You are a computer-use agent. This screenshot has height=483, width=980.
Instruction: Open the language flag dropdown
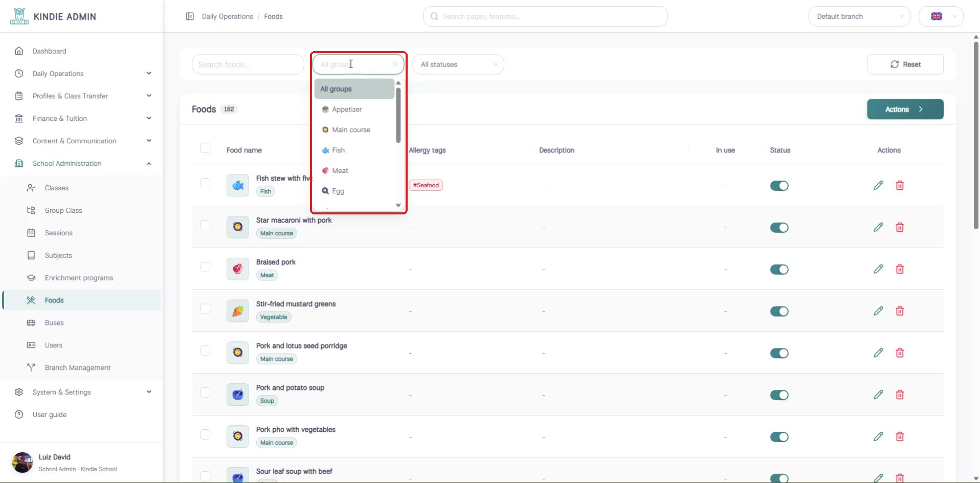(941, 16)
